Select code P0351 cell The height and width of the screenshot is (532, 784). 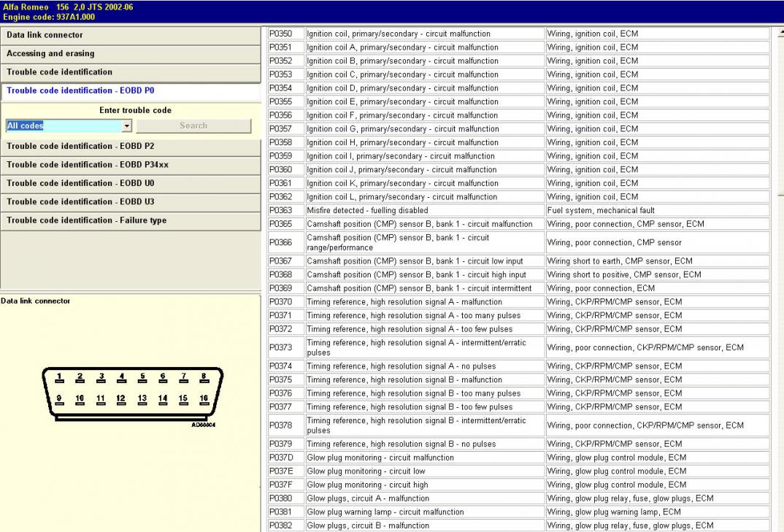point(286,47)
